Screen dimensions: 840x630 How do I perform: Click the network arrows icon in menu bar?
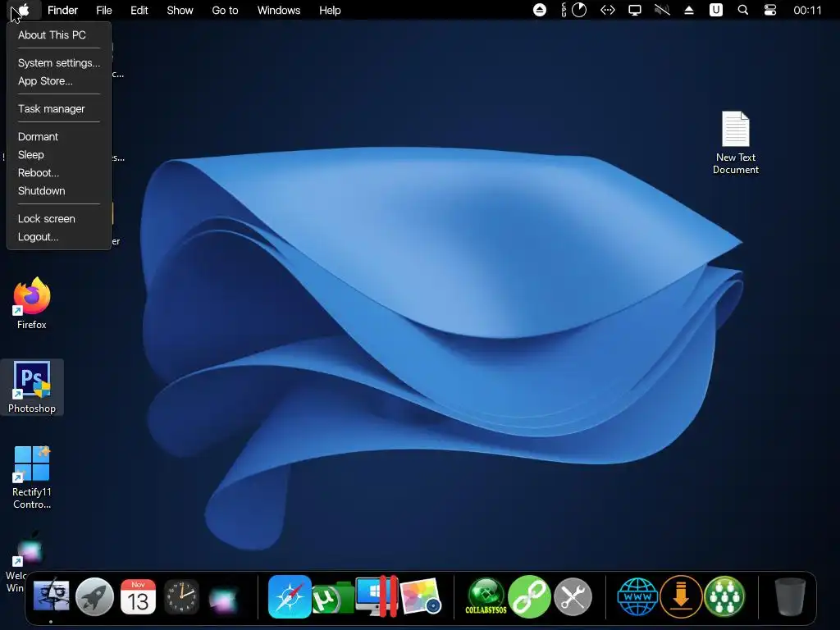point(608,10)
